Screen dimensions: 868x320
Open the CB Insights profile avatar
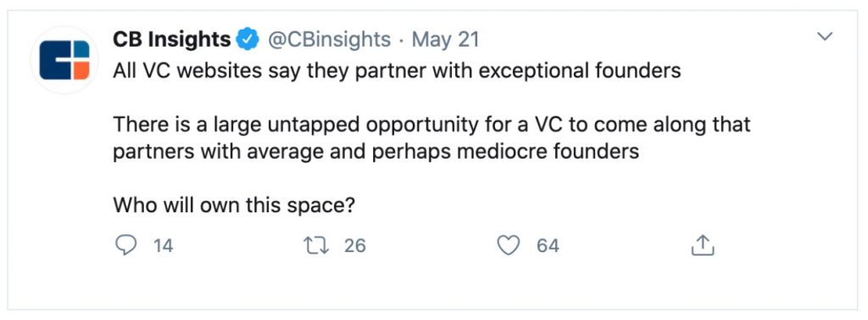[64, 59]
